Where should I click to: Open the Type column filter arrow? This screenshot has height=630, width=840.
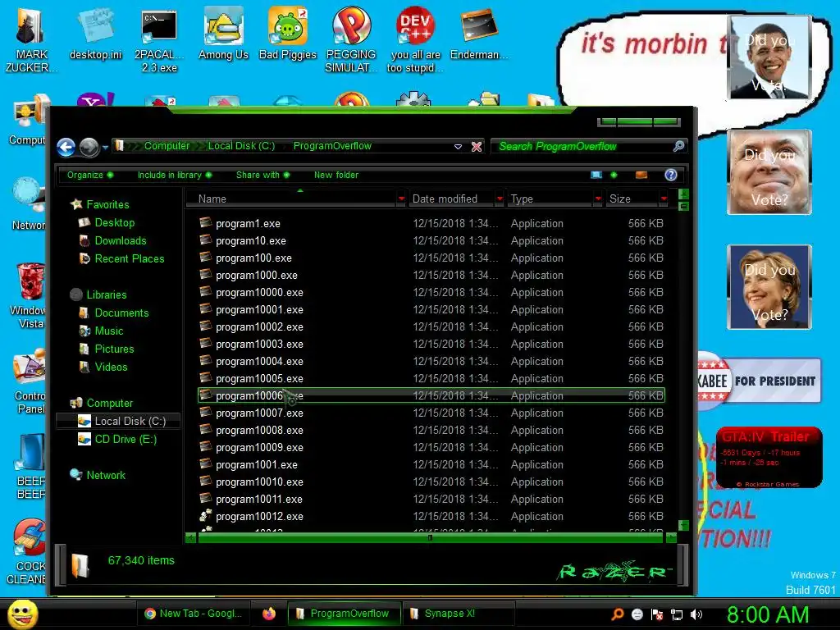pyautogui.click(x=598, y=199)
